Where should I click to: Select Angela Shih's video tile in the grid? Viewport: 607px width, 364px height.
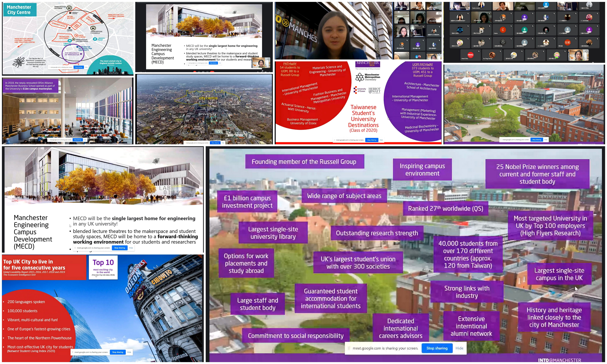[503, 6]
